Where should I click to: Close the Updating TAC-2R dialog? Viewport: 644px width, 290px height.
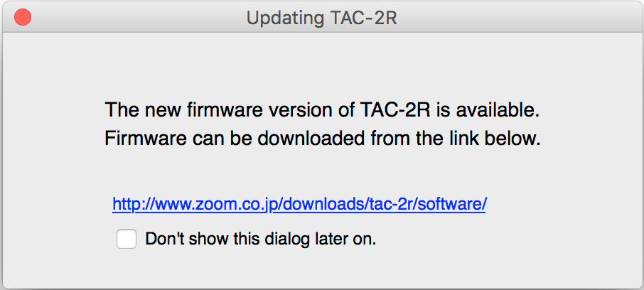click(23, 17)
